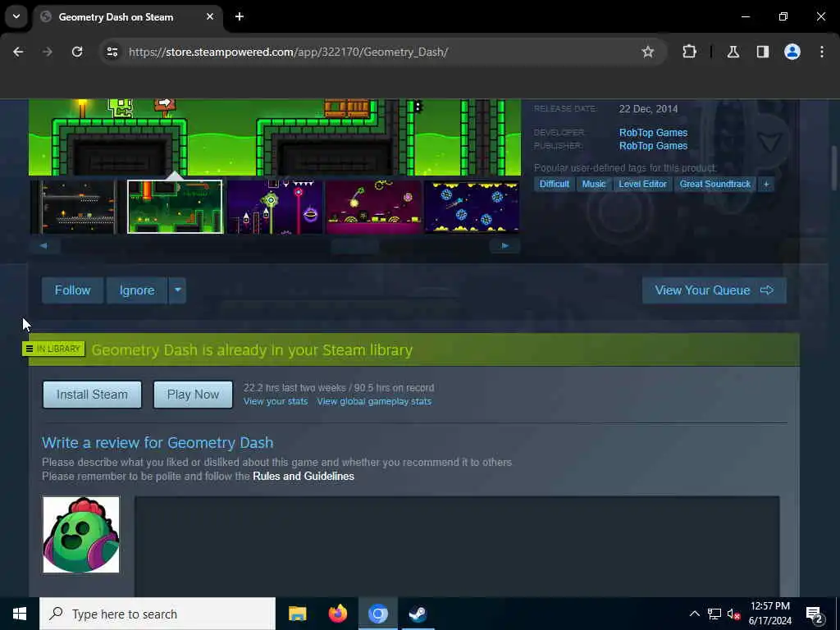The width and height of the screenshot is (840, 630).
Task: Click the muted volume tray icon
Action: click(x=733, y=614)
